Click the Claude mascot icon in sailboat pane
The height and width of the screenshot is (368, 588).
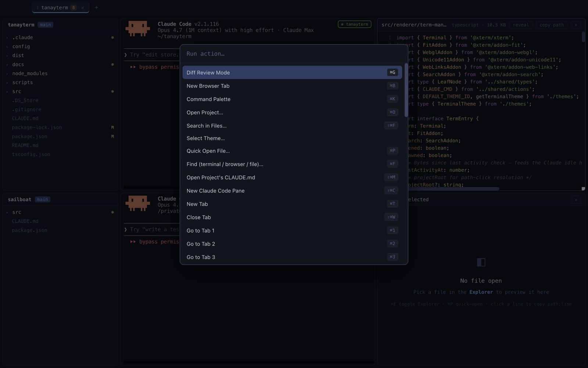point(138,203)
